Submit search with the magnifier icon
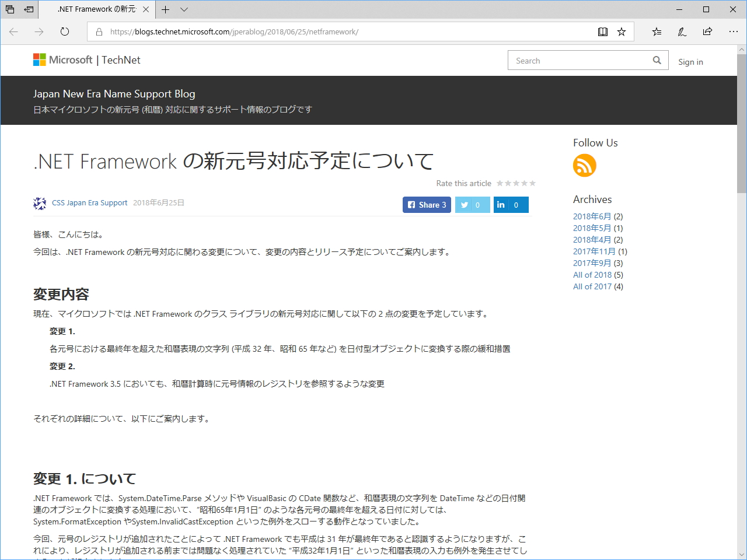This screenshot has height=560, width=747. pos(657,60)
